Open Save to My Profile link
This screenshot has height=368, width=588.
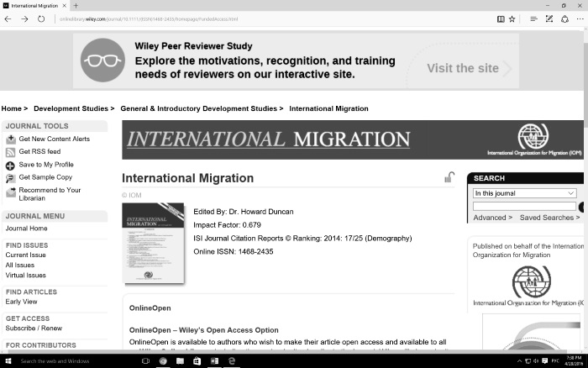46,165
